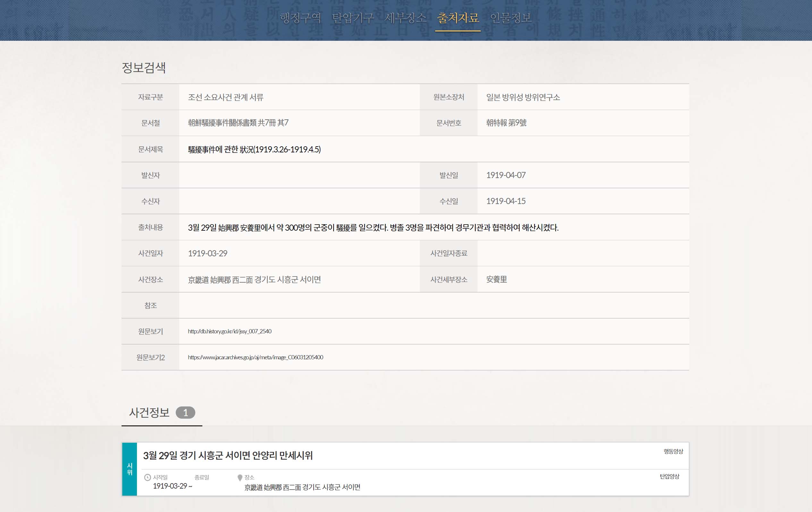This screenshot has width=812, height=512.
Task: Select the 사건정보 section tab
Action: point(149,413)
